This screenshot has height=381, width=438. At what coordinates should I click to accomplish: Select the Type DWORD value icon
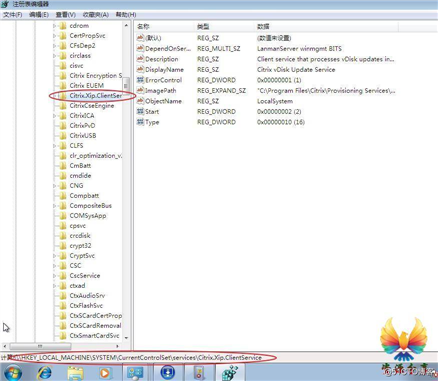pyautogui.click(x=140, y=122)
